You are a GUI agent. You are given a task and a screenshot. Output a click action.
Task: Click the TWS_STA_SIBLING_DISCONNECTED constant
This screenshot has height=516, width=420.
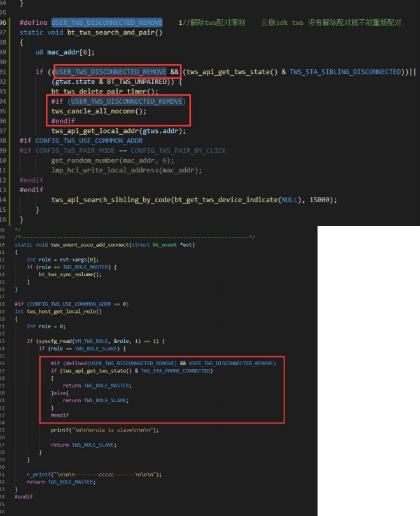click(346, 72)
